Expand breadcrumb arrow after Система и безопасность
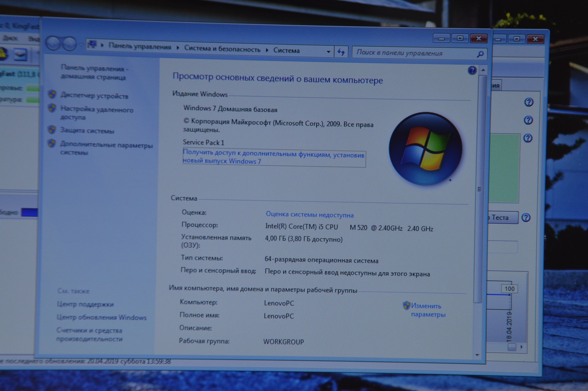The width and height of the screenshot is (588, 391). point(267,50)
